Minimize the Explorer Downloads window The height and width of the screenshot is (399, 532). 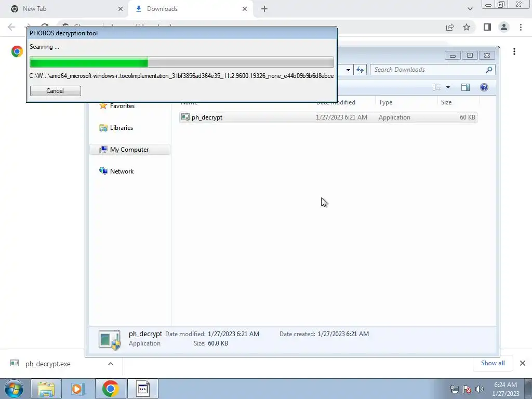pos(453,56)
